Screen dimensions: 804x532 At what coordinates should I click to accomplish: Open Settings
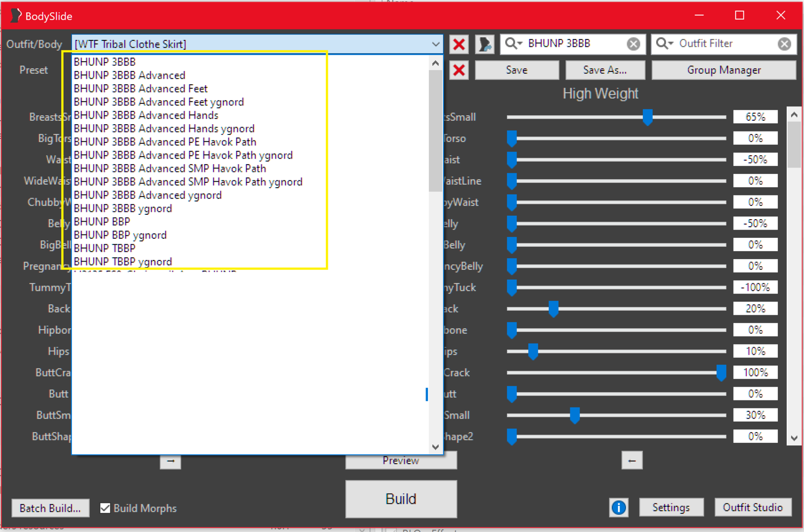point(671,507)
